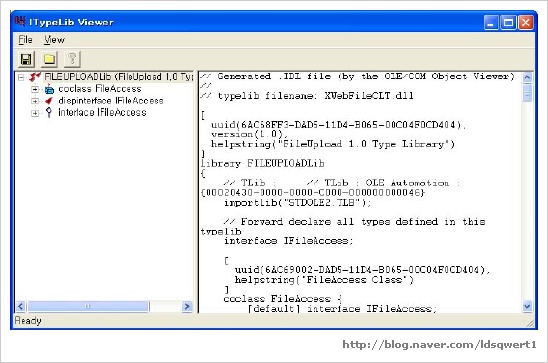548x363 pixels.
Task: Click tree pane scroll left arrow
Action: pos(21,306)
